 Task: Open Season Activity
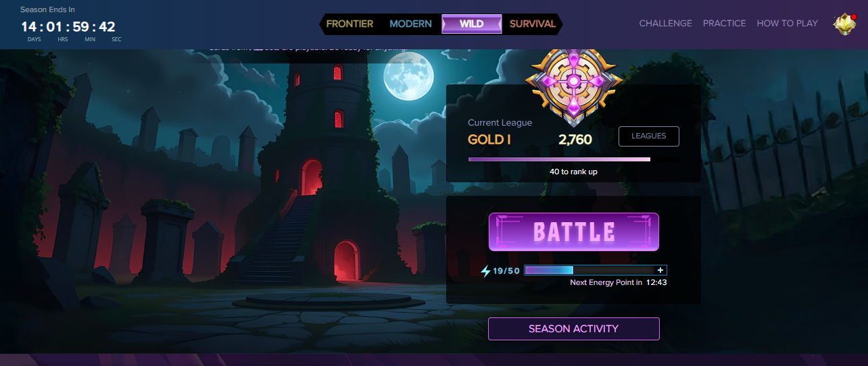coord(573,329)
